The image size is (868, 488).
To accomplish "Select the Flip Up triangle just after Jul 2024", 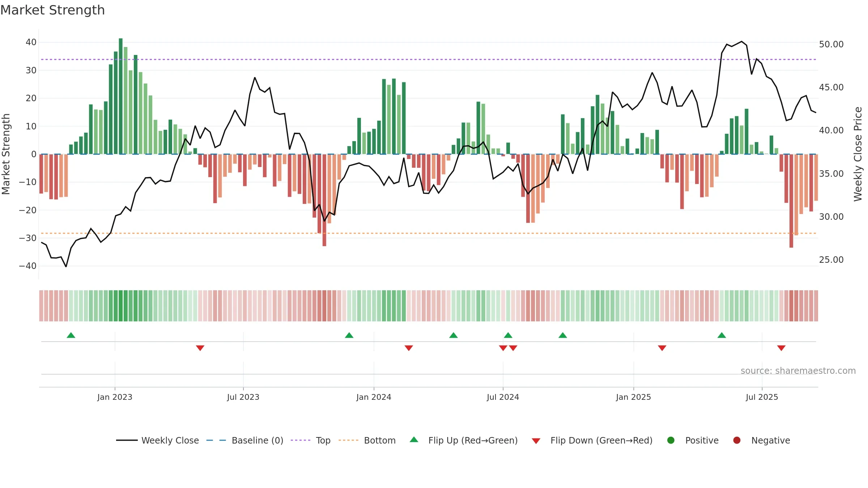I will tap(508, 335).
